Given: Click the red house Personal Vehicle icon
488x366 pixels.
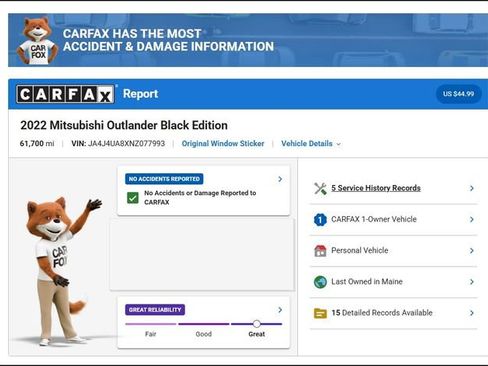Looking at the screenshot, I should [x=320, y=251].
